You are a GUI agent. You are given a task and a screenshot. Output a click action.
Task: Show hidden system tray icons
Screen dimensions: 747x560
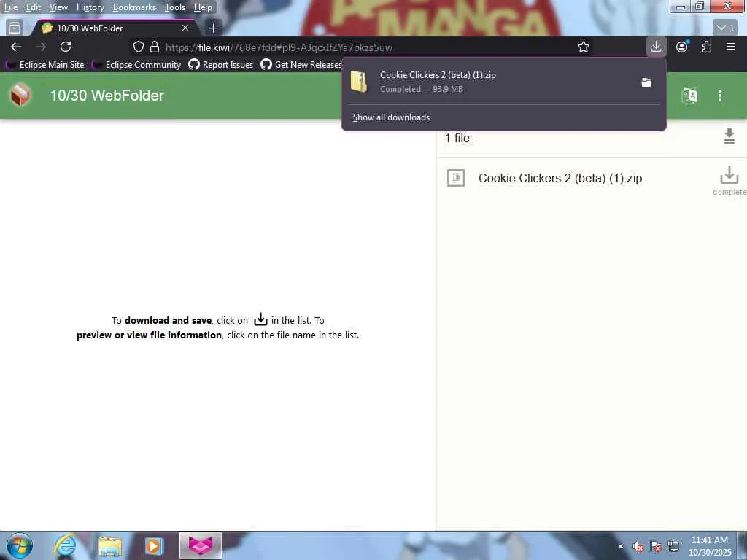620,546
